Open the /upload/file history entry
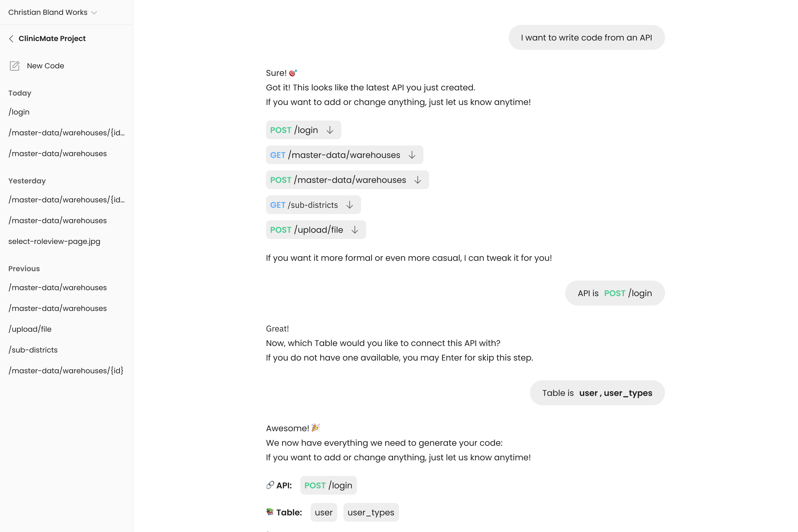The height and width of the screenshot is (532, 798). 30,329
